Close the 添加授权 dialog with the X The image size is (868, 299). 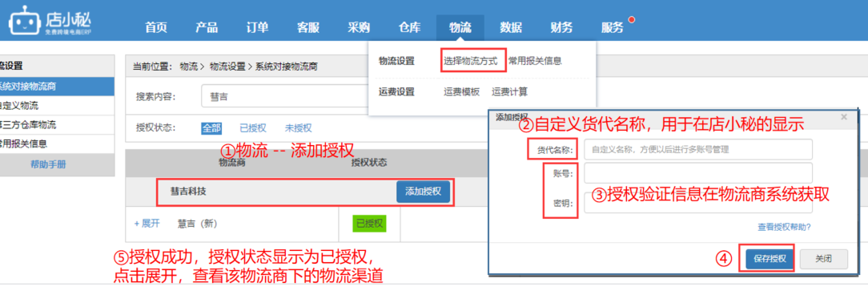[x=844, y=117]
